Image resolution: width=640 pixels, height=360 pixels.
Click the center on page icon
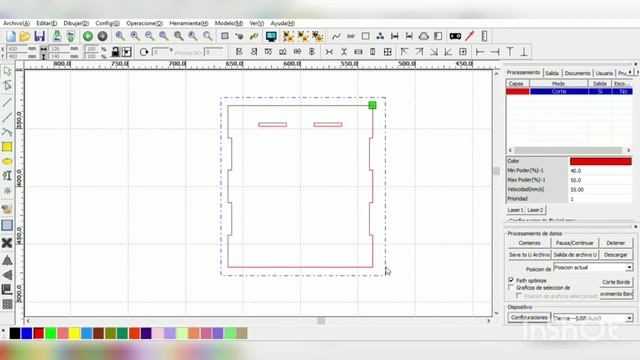(463, 52)
